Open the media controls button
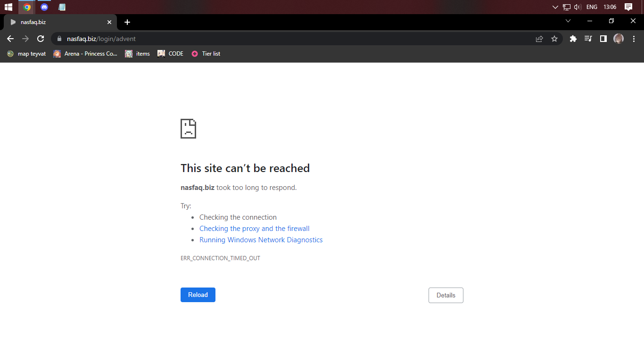Viewport: 644px width, 362px height. point(588,39)
